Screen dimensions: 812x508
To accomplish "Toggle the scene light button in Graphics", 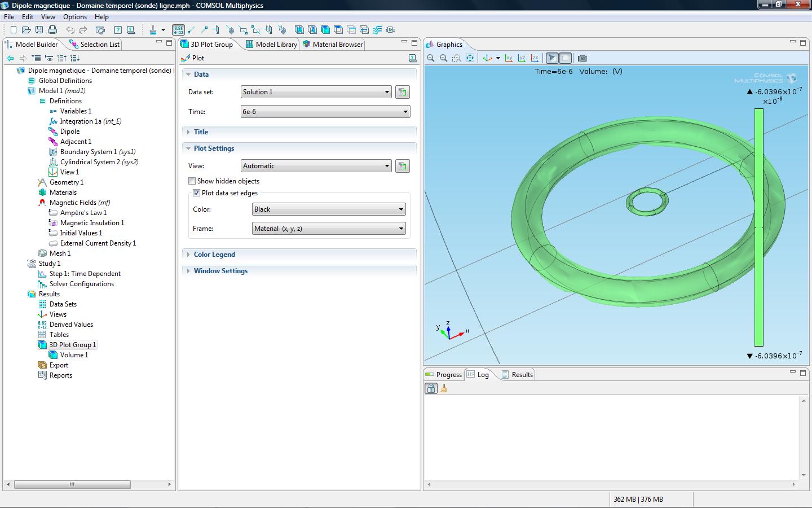I will [552, 58].
